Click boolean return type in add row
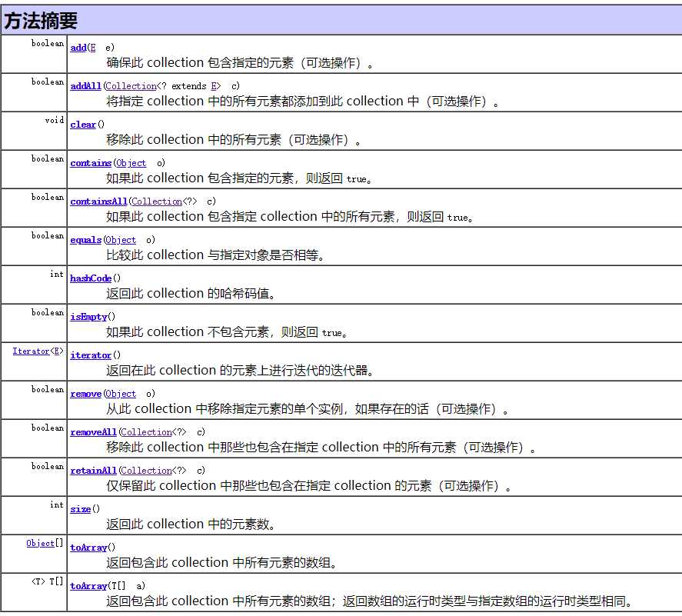The width and height of the screenshot is (682, 616). [x=48, y=44]
